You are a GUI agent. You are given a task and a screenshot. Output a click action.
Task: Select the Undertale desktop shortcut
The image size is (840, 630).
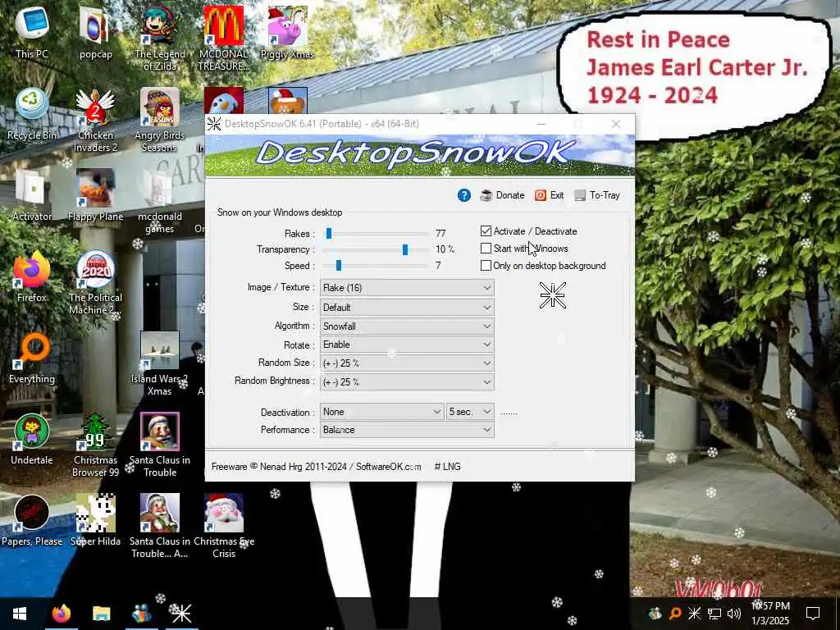32,440
